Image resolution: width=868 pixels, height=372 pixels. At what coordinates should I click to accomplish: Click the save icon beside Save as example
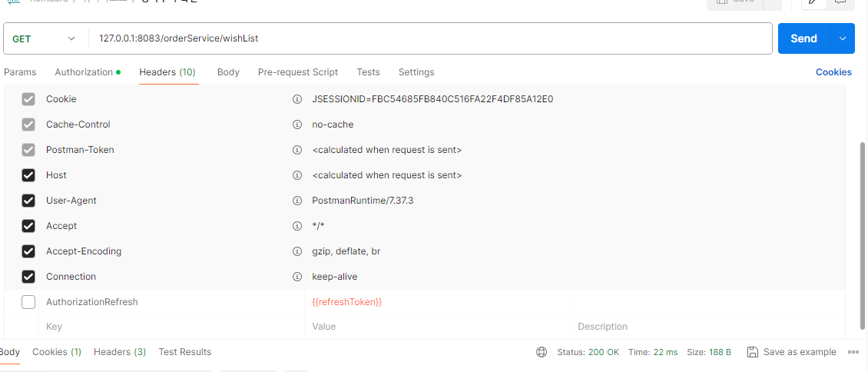752,352
